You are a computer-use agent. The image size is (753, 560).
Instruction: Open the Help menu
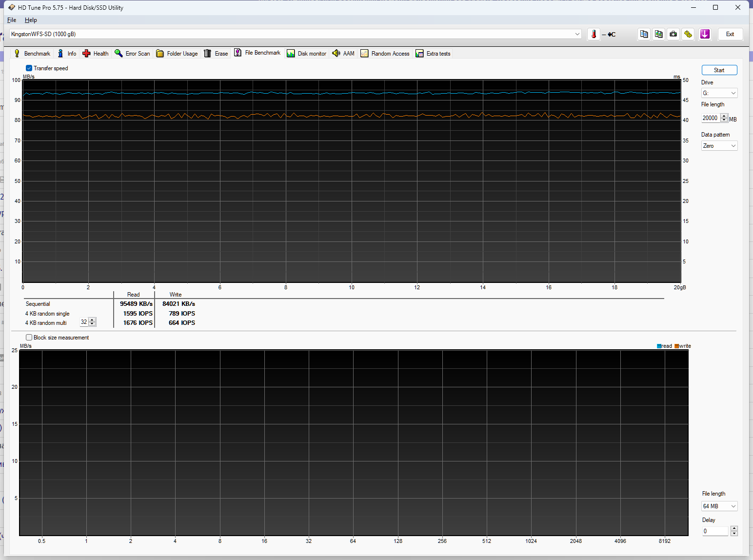31,20
